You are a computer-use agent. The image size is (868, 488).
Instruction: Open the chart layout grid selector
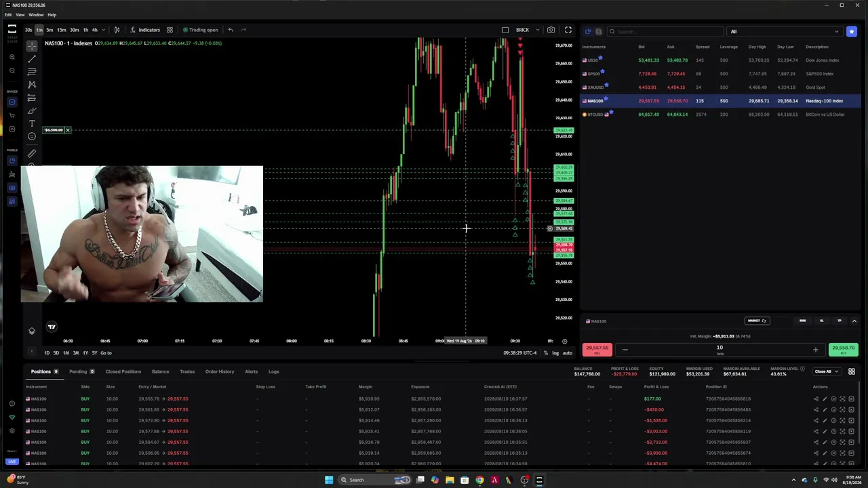pos(170,30)
